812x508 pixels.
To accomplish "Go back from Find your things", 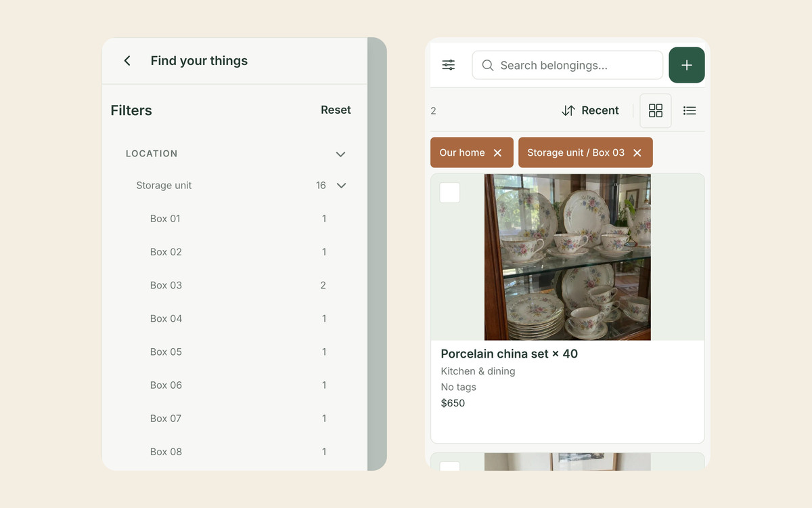I will coord(127,61).
